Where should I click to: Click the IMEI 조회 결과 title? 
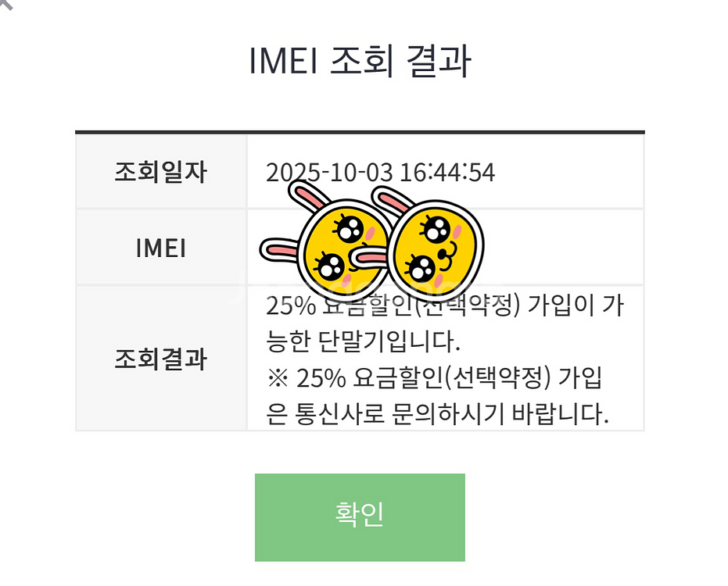point(360,62)
